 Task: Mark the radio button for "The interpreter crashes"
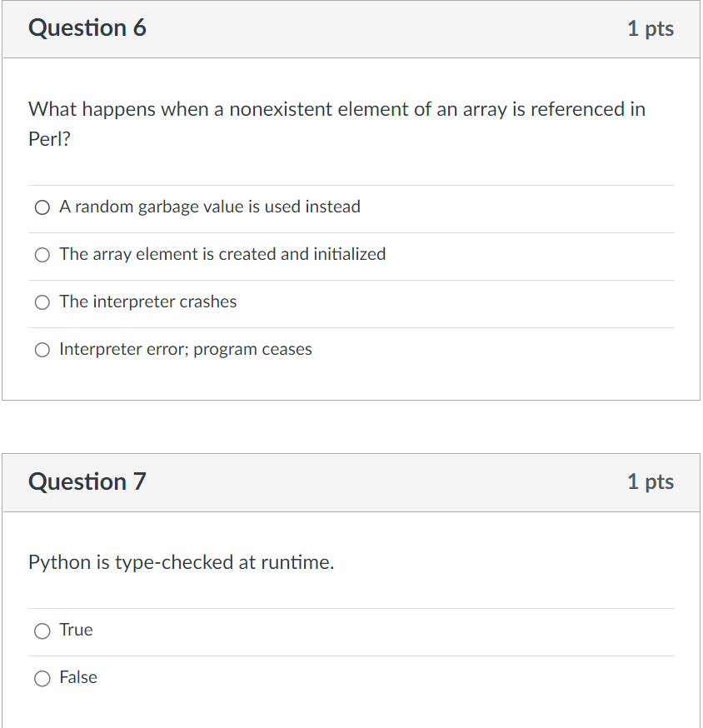pyautogui.click(x=42, y=302)
